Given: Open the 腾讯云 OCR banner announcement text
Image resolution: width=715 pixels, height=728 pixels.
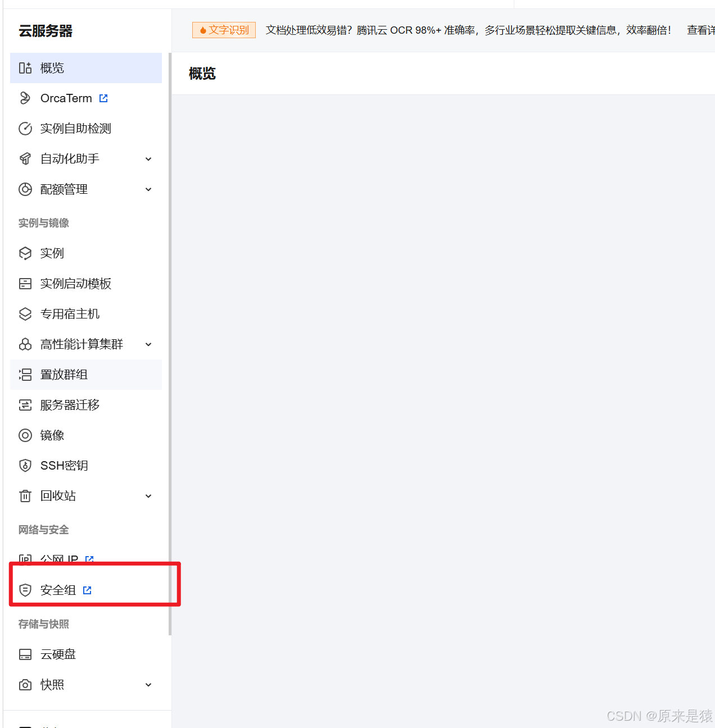Looking at the screenshot, I should point(468,30).
